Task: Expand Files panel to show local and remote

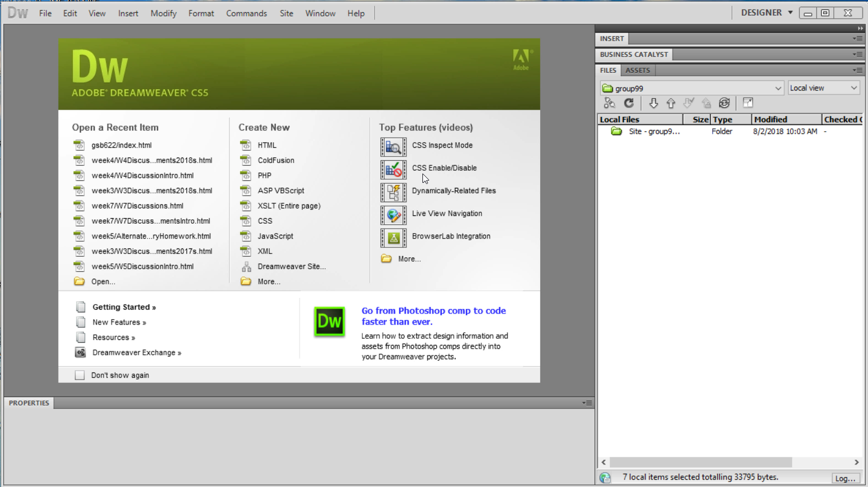Action: [747, 103]
